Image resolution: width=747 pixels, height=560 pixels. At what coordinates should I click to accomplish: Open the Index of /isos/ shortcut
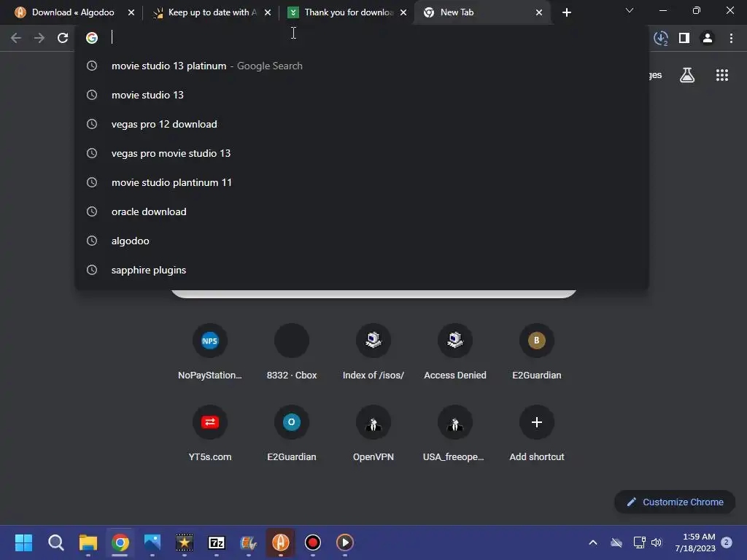pyautogui.click(x=373, y=352)
